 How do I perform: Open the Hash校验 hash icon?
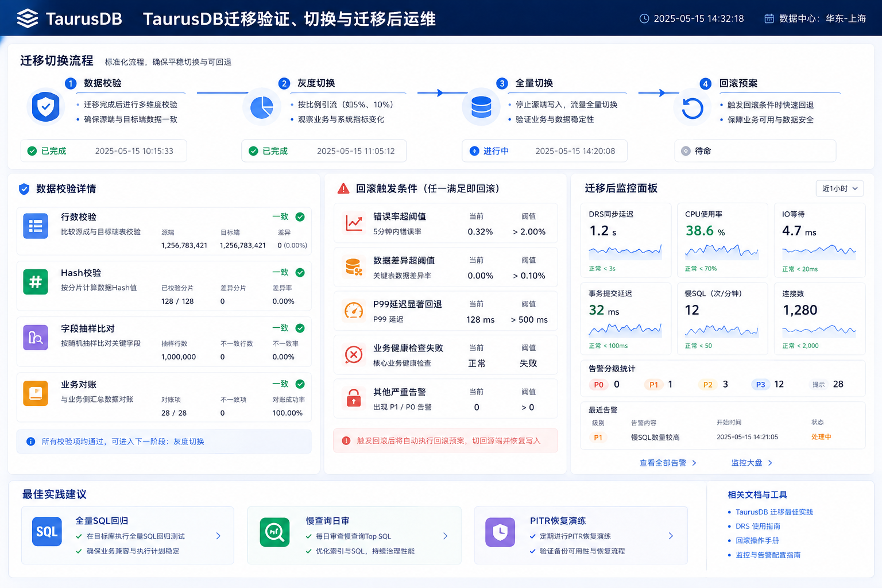coord(36,282)
